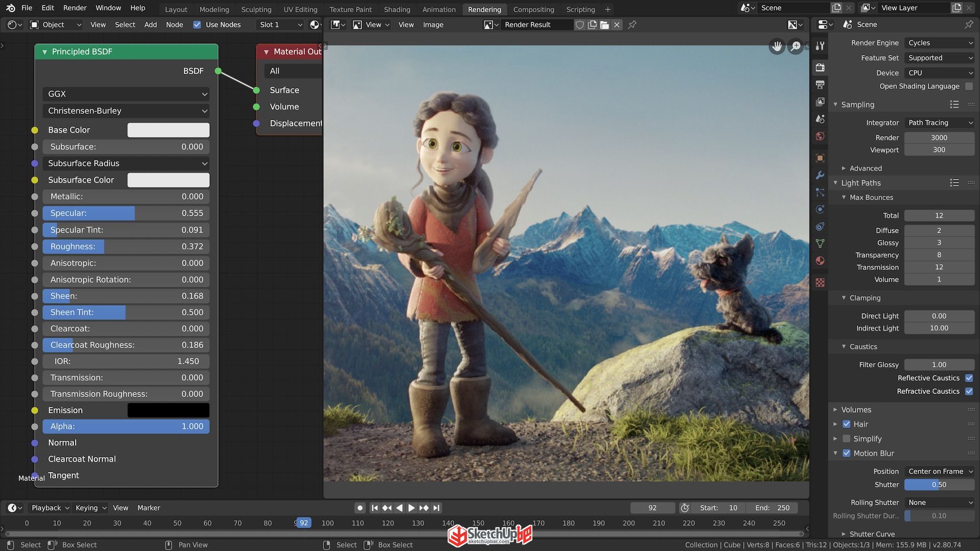Open the File menu
Viewport: 980px width, 551px height.
coord(27,8)
